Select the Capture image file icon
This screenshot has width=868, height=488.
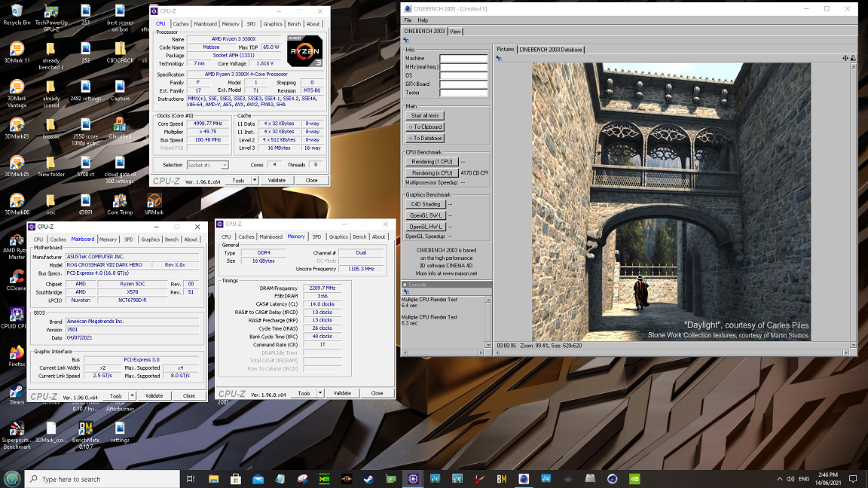click(x=120, y=90)
